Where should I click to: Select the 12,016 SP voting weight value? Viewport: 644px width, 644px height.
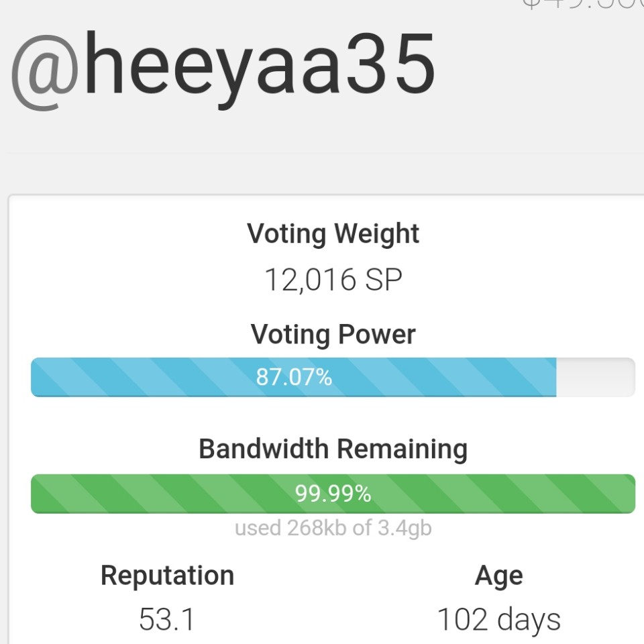tap(333, 279)
